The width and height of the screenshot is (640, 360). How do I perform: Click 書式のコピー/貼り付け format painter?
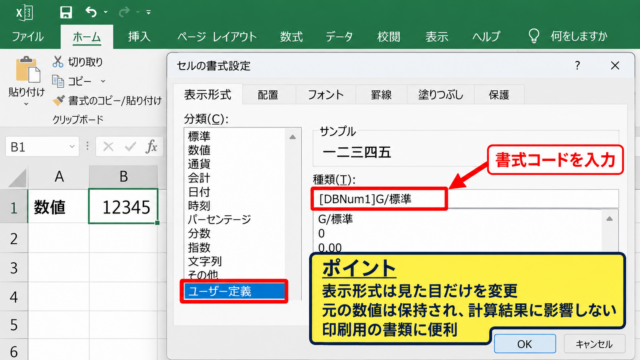pos(107,100)
